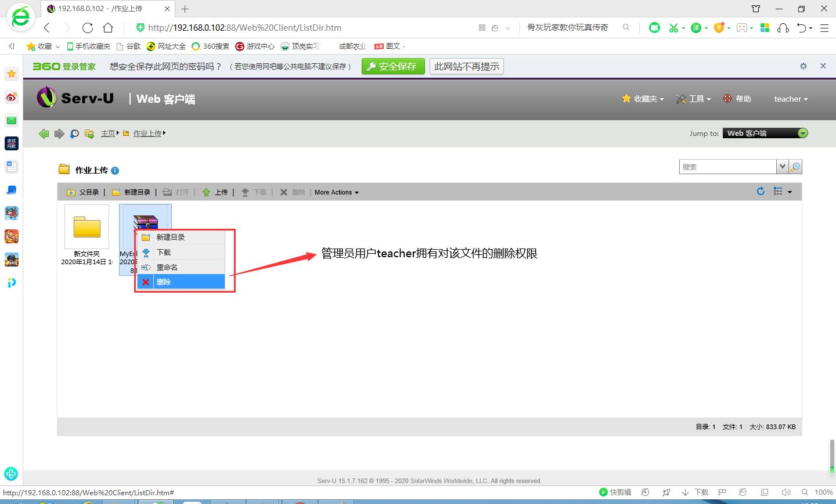836x504 pixels.
Task: Choose 重命名 from the context menu
Action: pos(181,267)
